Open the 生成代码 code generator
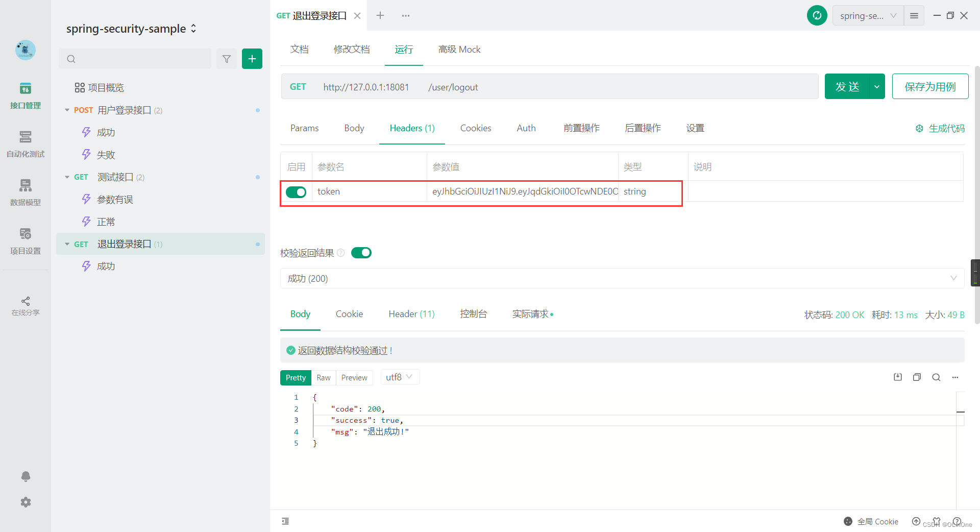Image resolution: width=980 pixels, height=532 pixels. 940,128
